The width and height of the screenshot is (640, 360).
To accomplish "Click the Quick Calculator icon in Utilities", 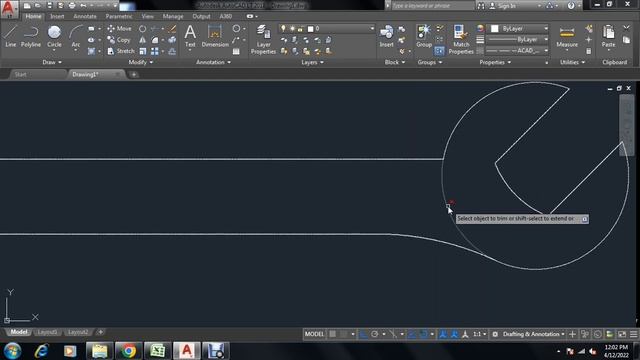I will click(589, 51).
